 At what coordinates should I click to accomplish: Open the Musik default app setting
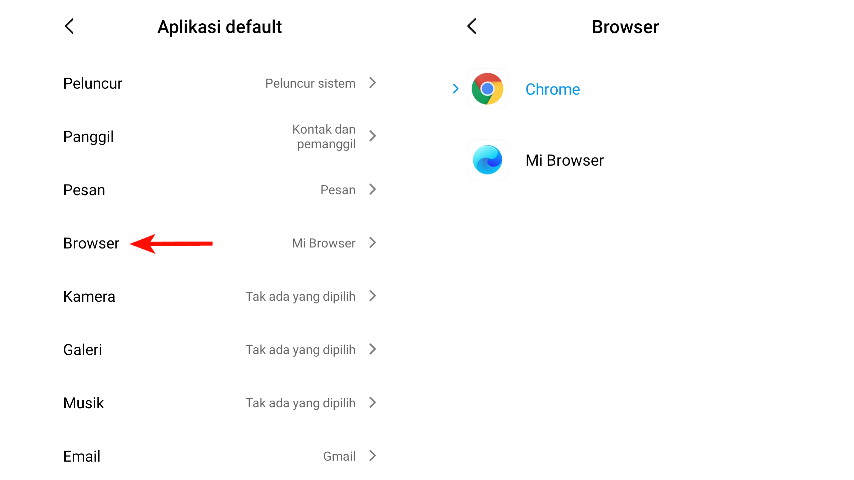[220, 403]
